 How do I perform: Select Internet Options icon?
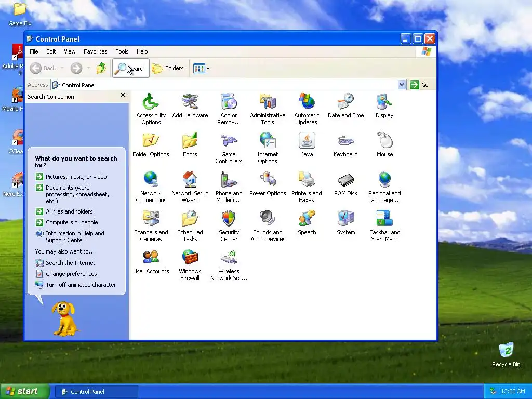pyautogui.click(x=268, y=148)
